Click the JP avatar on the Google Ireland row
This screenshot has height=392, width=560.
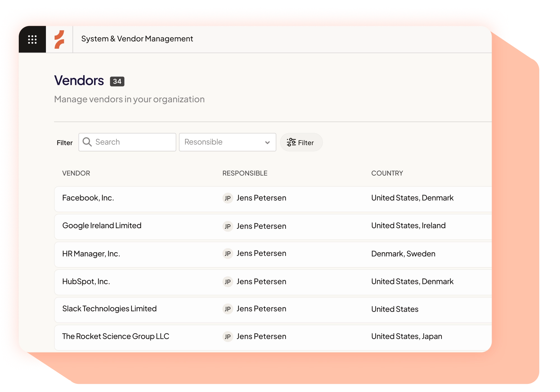228,226
